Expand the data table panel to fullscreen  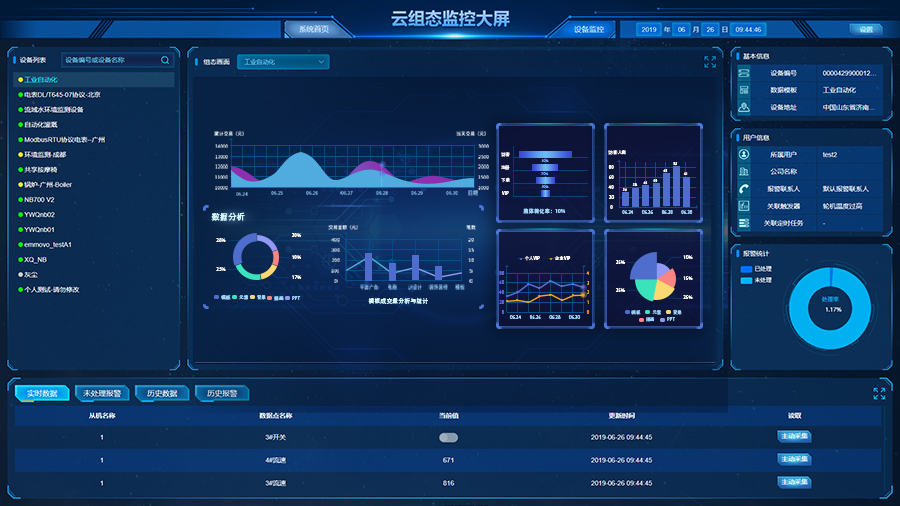click(x=879, y=393)
